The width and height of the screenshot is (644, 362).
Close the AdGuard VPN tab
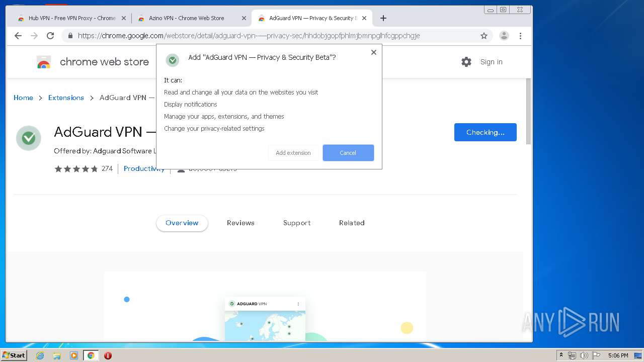point(364,18)
